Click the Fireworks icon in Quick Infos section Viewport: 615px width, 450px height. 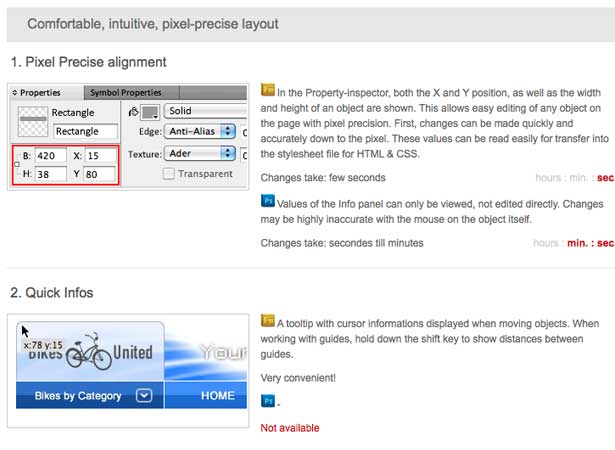click(x=268, y=321)
